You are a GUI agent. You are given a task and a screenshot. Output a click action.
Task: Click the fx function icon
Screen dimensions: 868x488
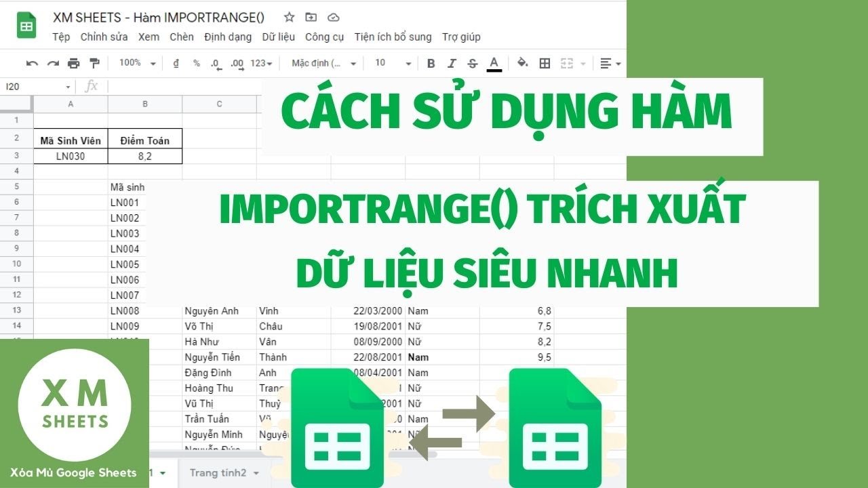[91, 87]
